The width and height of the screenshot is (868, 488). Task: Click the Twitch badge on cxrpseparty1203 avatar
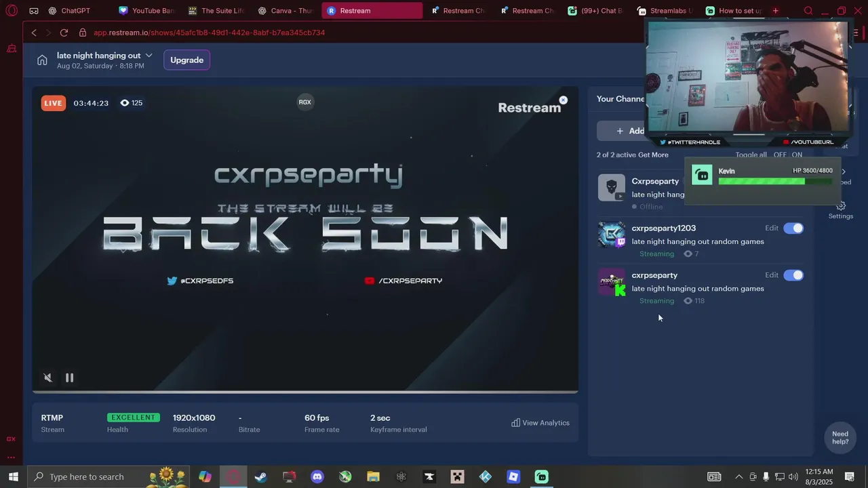620,241
